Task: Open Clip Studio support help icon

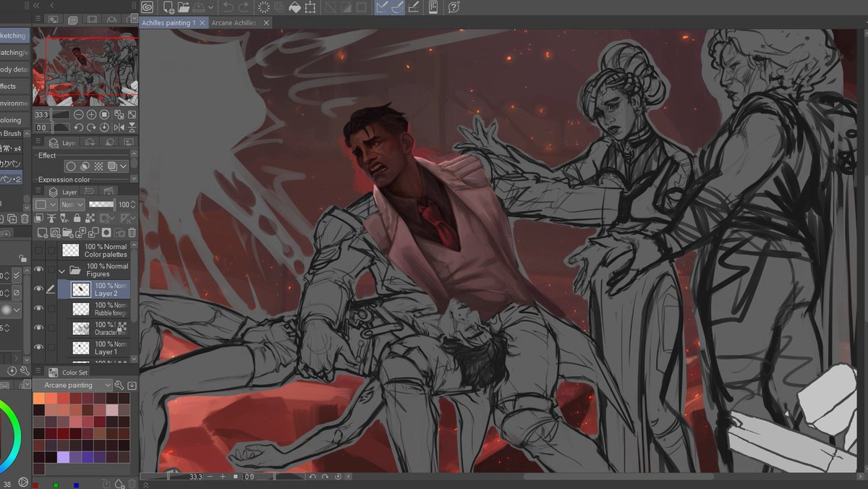Action: (x=454, y=7)
